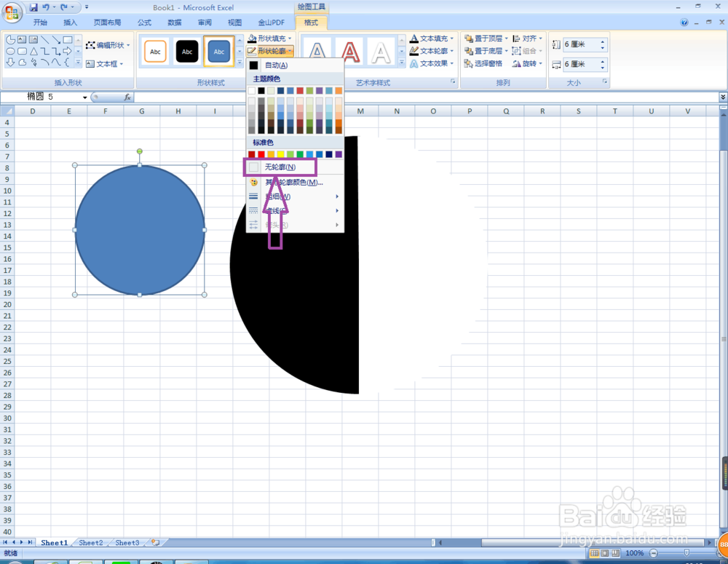Viewport: 728px width, 564px height.
Task: Open the 开始 ribbon tab
Action: [x=40, y=23]
